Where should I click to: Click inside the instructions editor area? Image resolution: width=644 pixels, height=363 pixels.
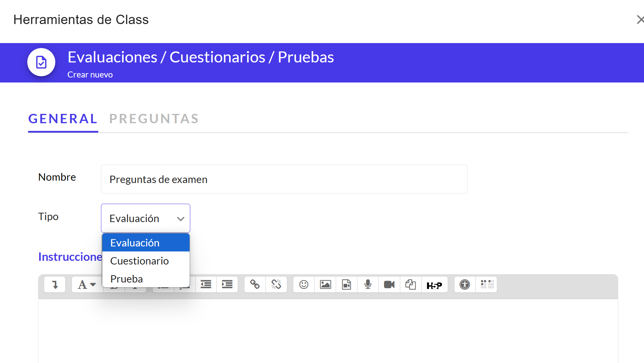point(328,331)
